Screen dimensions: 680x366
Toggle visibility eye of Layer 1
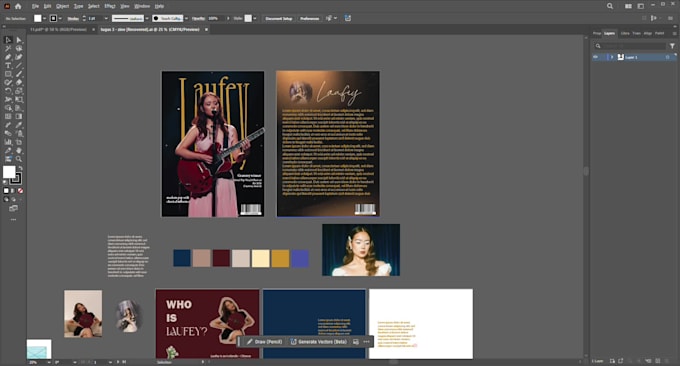595,57
